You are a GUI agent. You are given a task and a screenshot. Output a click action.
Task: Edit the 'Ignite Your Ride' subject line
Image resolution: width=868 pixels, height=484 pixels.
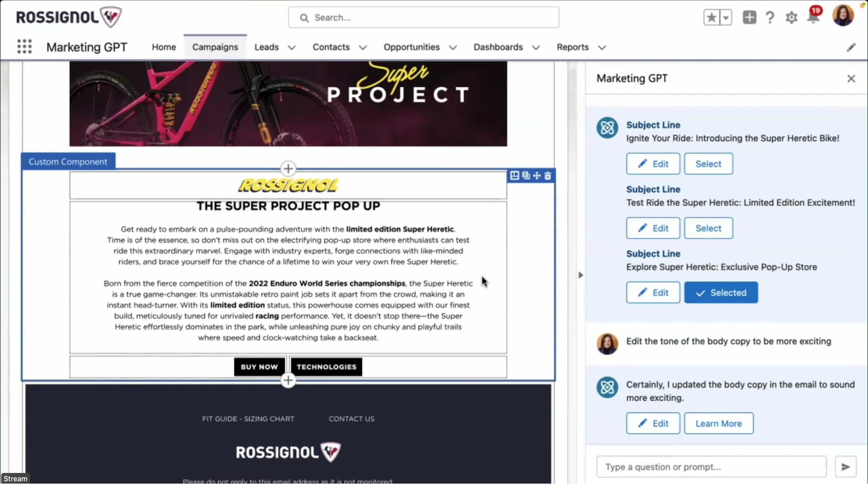click(653, 164)
